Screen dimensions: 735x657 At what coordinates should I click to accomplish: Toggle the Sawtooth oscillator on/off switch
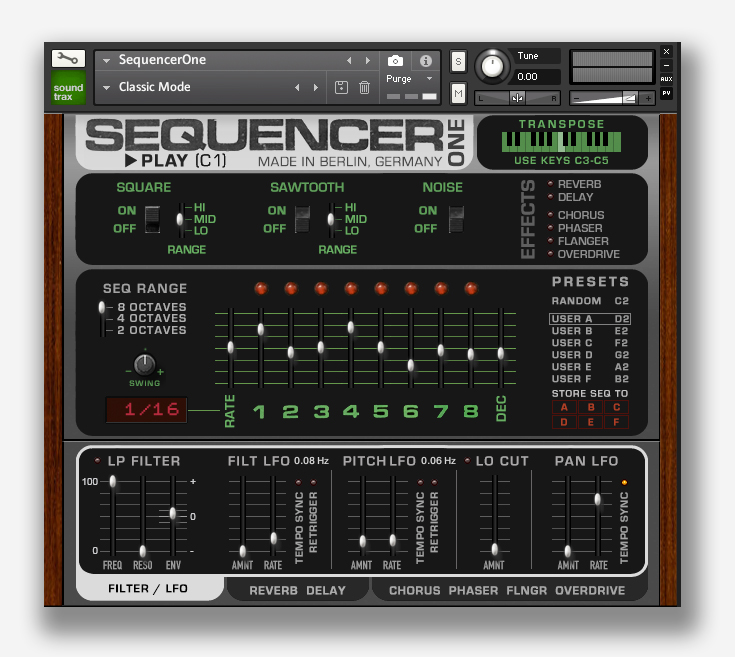coord(302,219)
